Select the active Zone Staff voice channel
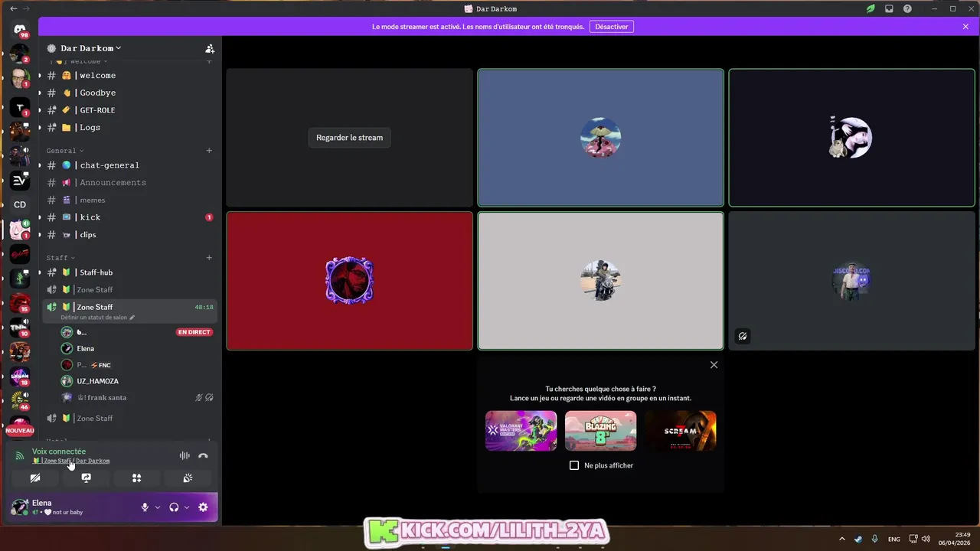 [129, 311]
